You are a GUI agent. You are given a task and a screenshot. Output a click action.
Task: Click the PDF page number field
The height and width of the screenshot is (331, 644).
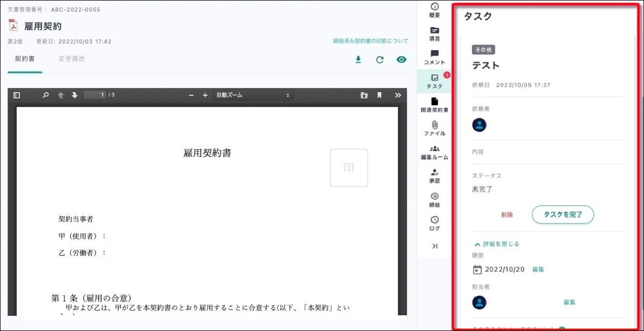pyautogui.click(x=94, y=95)
